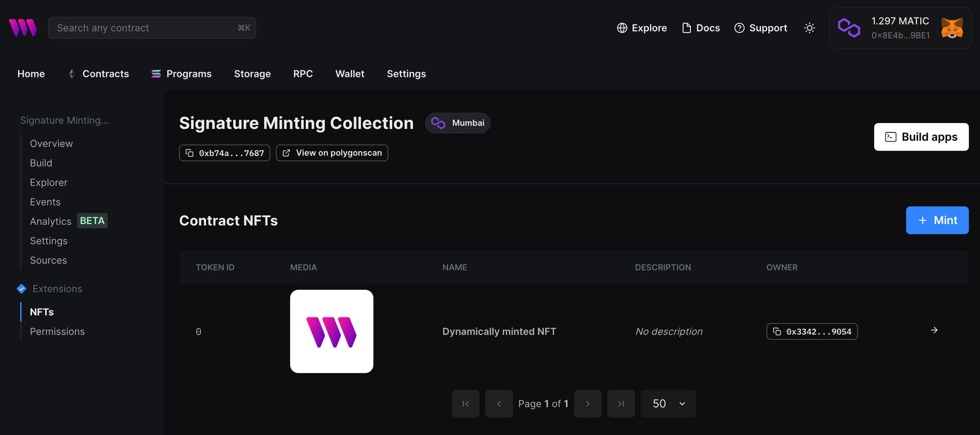Go to next page of NFTs
This screenshot has height=435, width=980.
(x=588, y=404)
